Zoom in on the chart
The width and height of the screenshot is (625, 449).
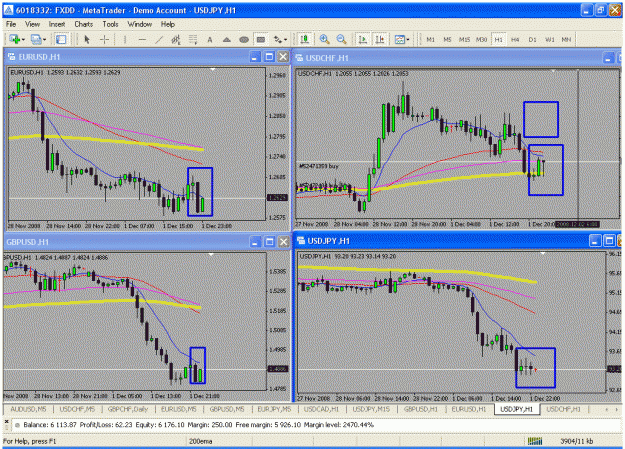click(x=324, y=39)
